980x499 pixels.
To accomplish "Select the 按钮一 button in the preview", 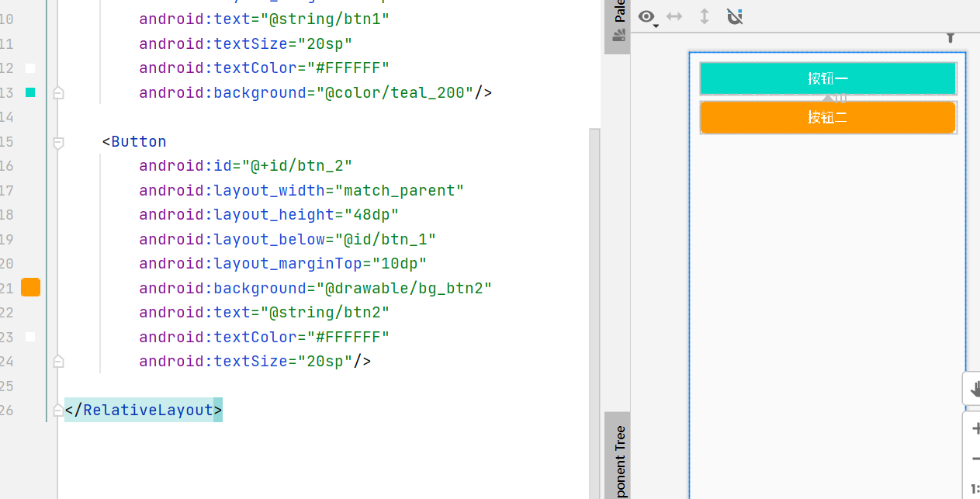I will [x=827, y=78].
